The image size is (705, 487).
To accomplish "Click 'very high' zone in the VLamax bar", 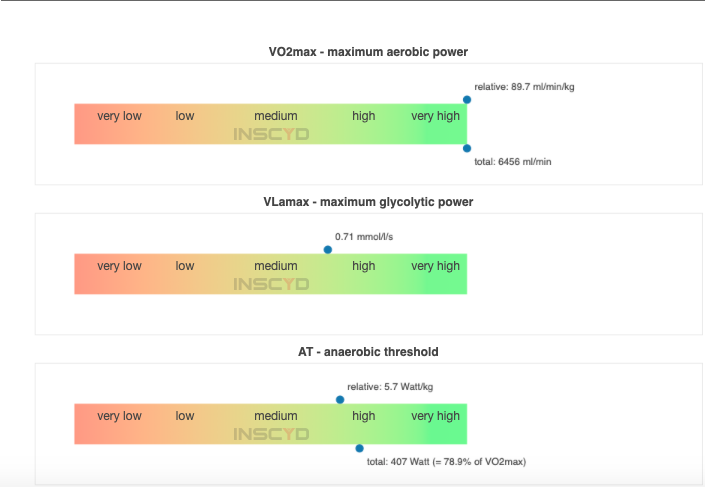I will tap(436, 266).
